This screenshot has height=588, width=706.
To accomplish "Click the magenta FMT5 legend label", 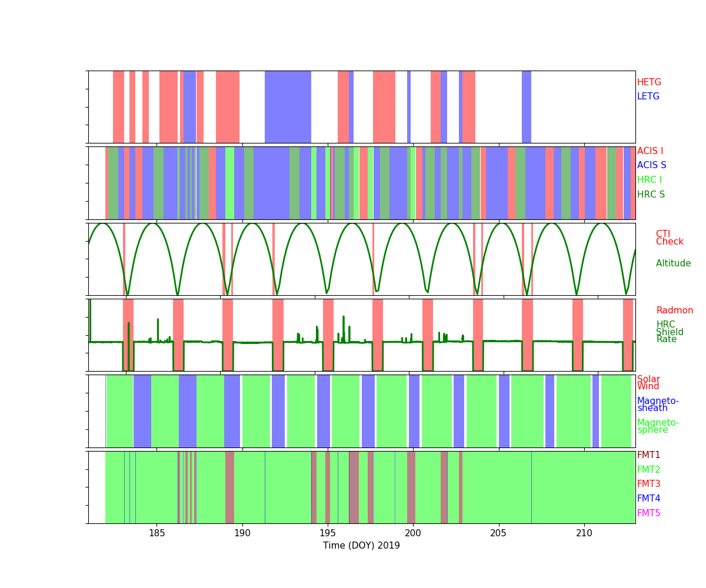I will click(648, 513).
